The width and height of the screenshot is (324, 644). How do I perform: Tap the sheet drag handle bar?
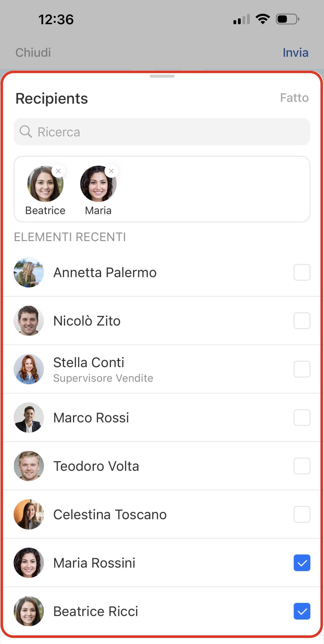pyautogui.click(x=162, y=76)
